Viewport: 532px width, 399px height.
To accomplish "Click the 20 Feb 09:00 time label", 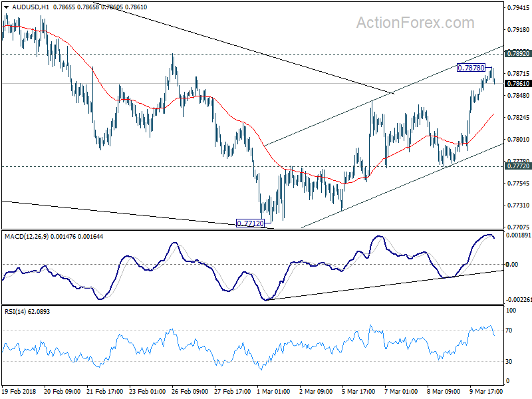I will [x=63, y=391].
